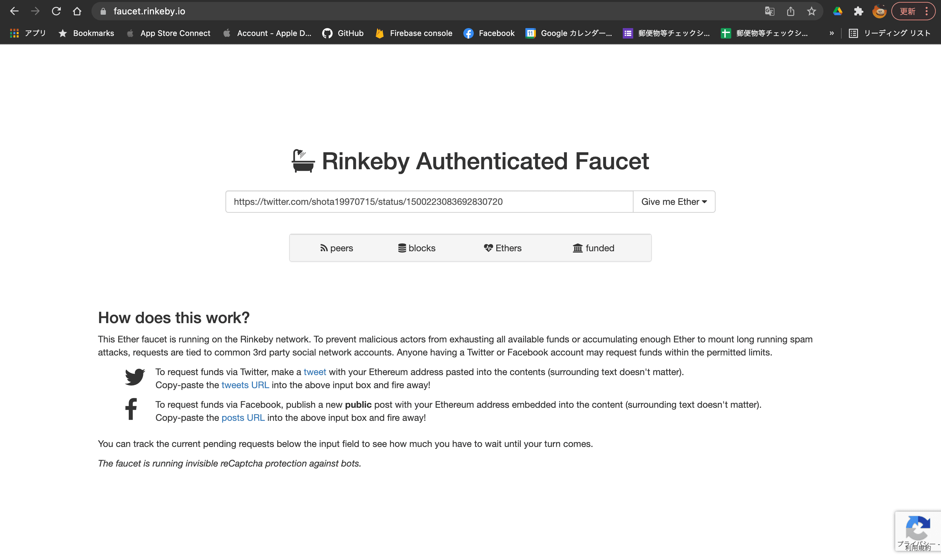Image resolution: width=941 pixels, height=560 pixels.
Task: Open the green 郵便物等チェックシ bookmark
Action: [x=765, y=33]
